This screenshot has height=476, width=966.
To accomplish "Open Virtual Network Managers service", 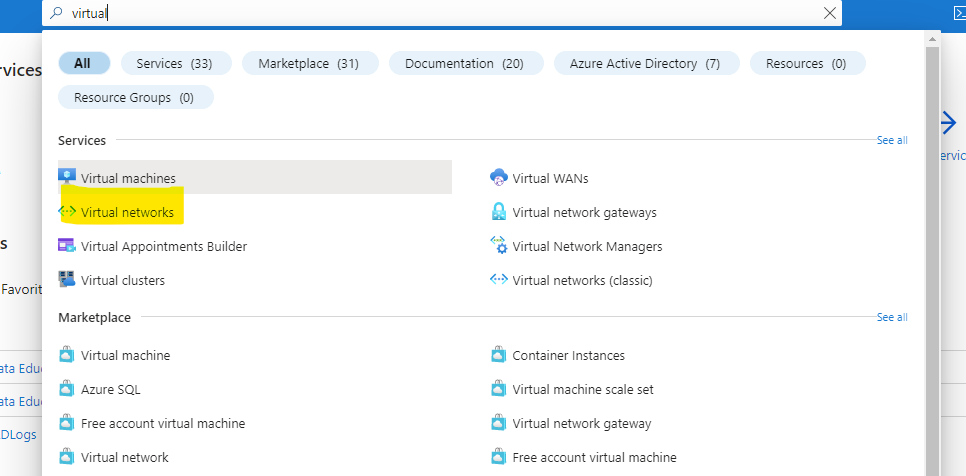I will (x=587, y=246).
